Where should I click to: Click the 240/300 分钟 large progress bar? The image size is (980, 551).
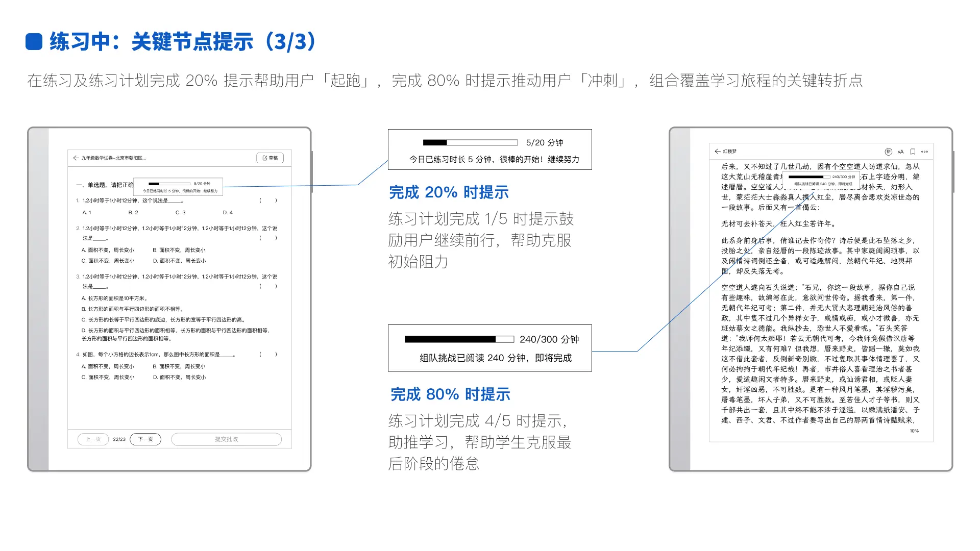[x=459, y=339]
